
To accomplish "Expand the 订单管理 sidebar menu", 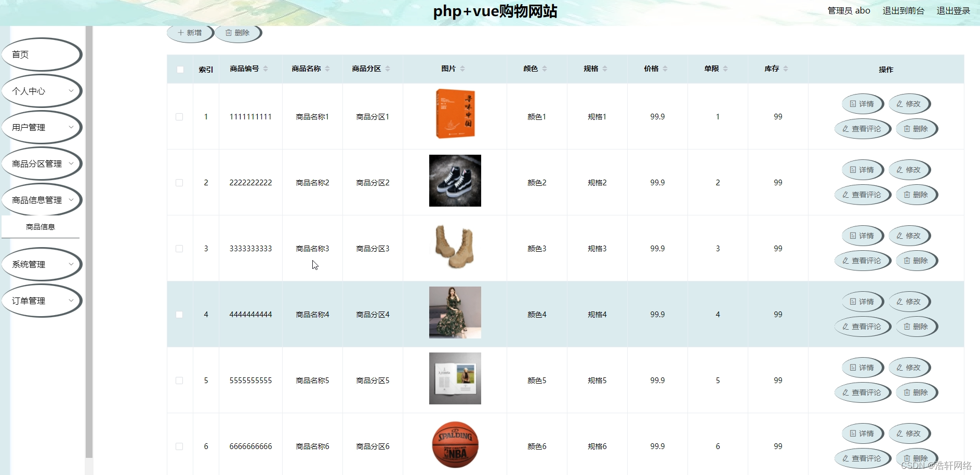I will (42, 301).
